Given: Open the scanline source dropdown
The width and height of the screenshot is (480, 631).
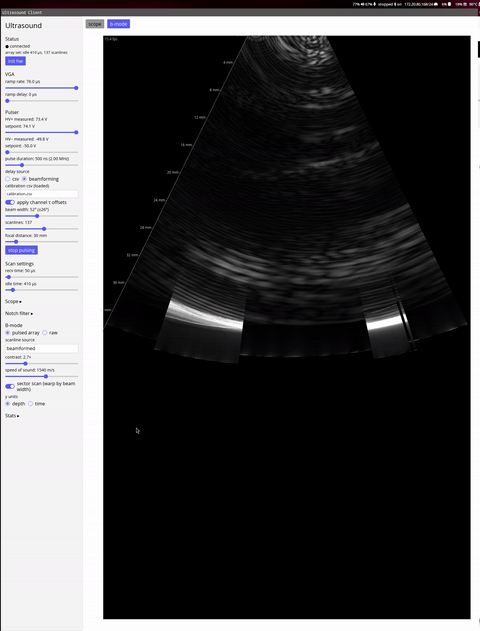Looking at the screenshot, I should point(41,348).
